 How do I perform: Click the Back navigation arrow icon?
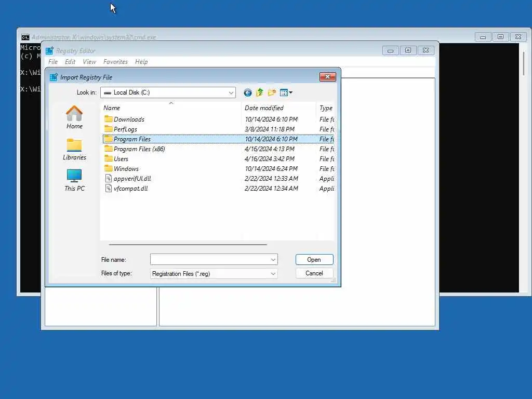coord(248,92)
